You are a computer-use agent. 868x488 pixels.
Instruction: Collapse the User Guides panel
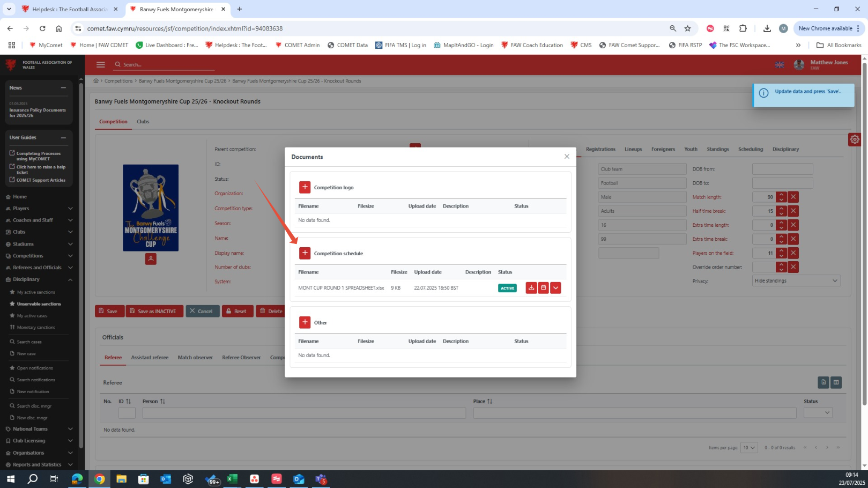point(63,137)
